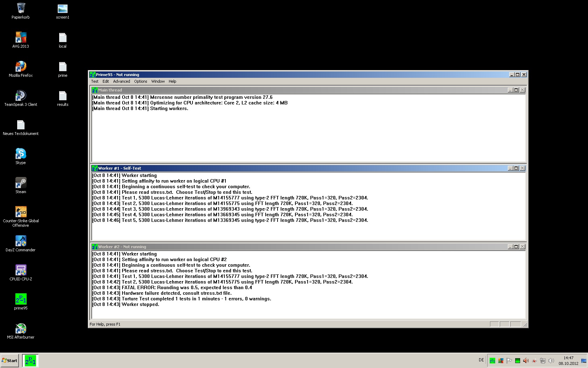The height and width of the screenshot is (368, 588).
Task: Open the Options menu
Action: [x=141, y=81]
